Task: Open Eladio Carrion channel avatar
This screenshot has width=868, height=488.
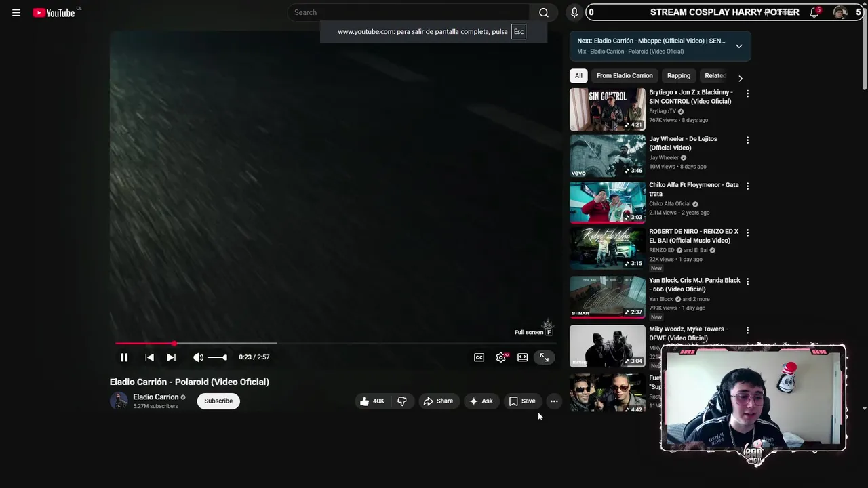Action: click(119, 401)
